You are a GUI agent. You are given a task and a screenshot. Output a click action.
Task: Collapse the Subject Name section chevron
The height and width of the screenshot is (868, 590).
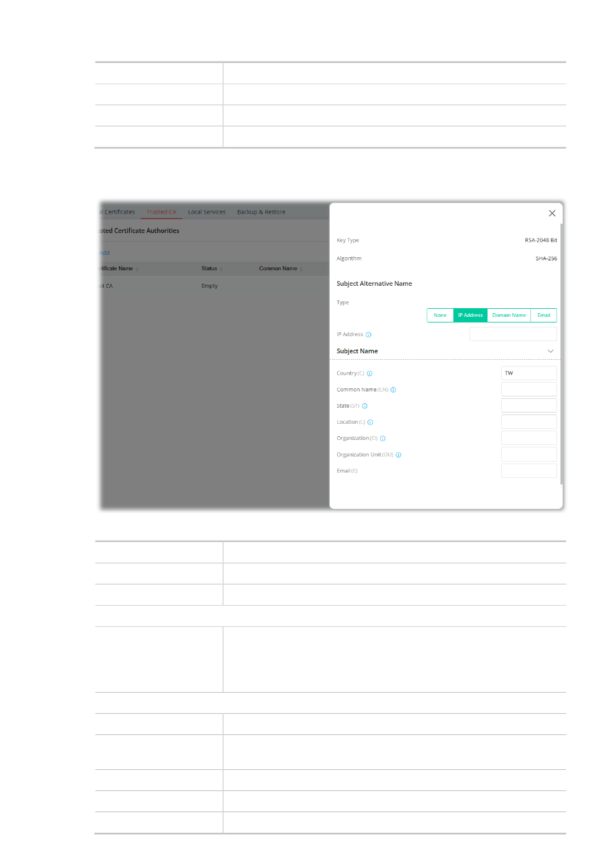click(x=550, y=351)
